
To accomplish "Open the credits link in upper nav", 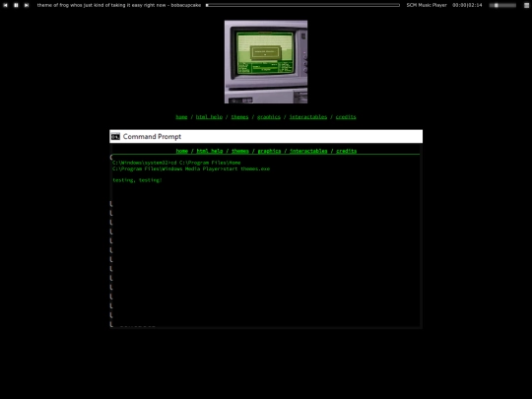I will (x=346, y=116).
